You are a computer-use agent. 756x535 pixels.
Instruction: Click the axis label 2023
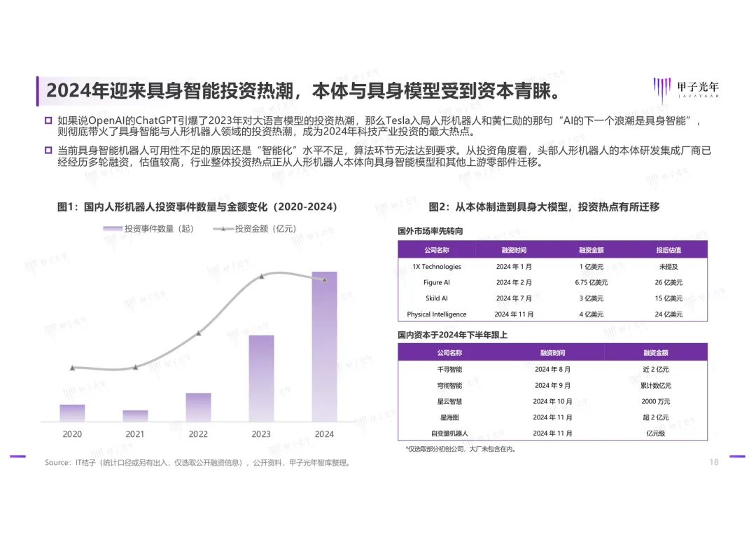point(261,434)
